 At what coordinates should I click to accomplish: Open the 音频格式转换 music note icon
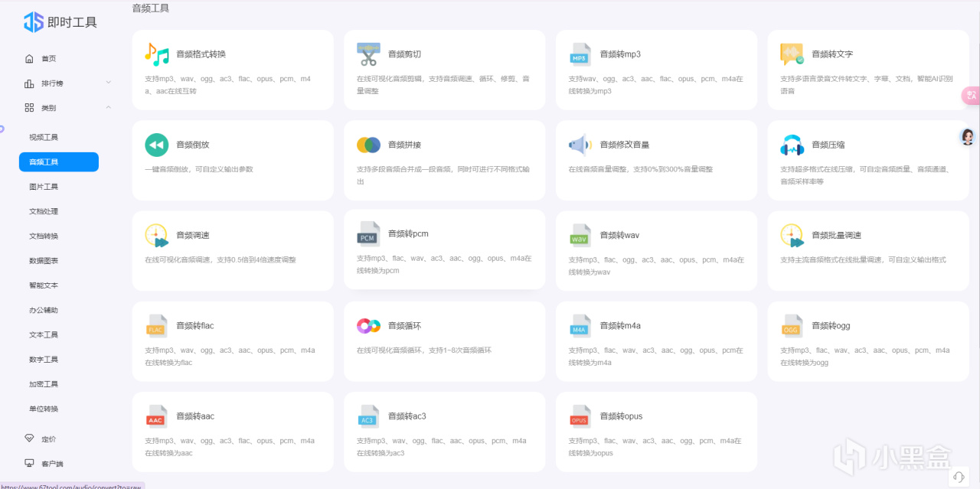[x=156, y=54]
